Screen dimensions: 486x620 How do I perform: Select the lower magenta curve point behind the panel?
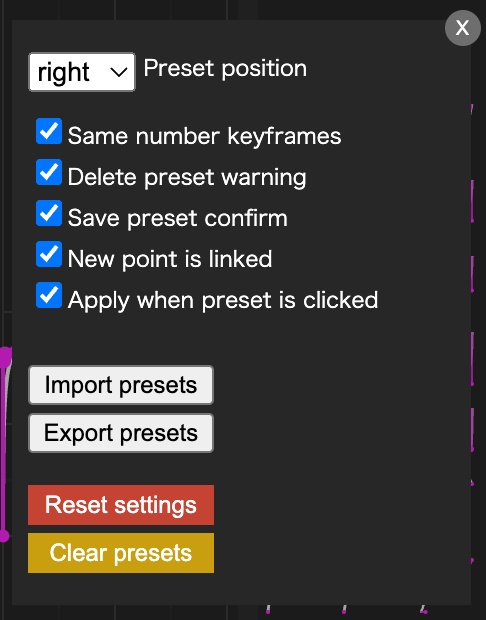(x=4, y=536)
